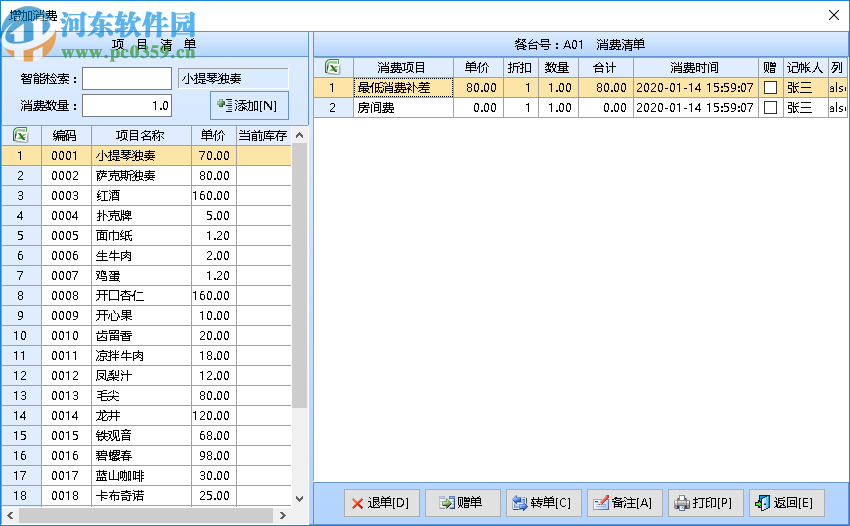Click the 合计 column header
Viewport: 850px width, 526px height.
tap(606, 67)
